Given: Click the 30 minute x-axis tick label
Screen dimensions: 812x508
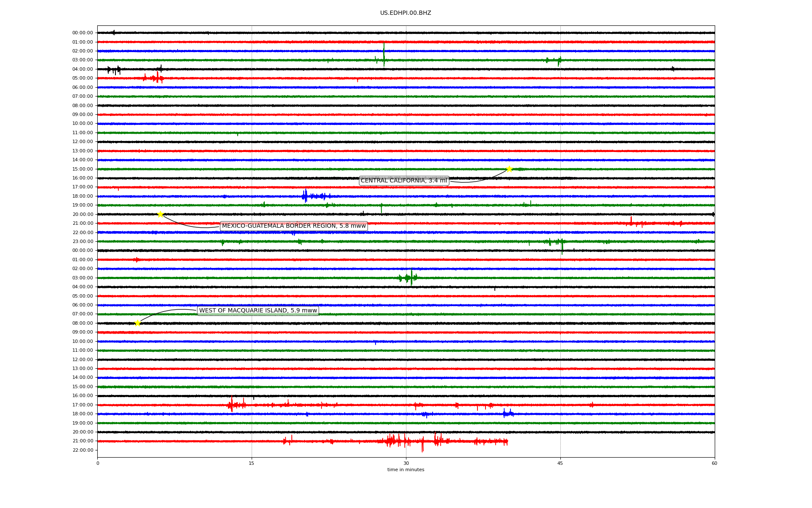Looking at the screenshot, I should [406, 463].
